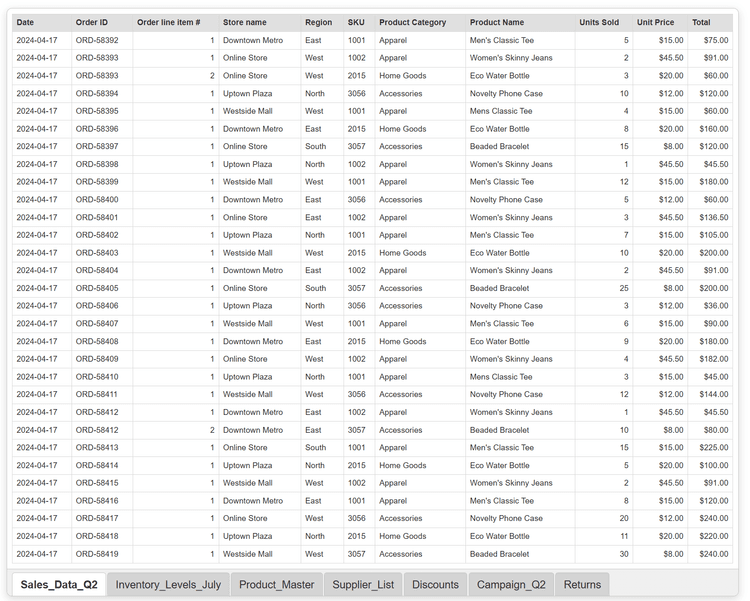Click Units Sold 30 in ORD-58419 row
The width and height of the screenshot is (750, 601).
604,554
